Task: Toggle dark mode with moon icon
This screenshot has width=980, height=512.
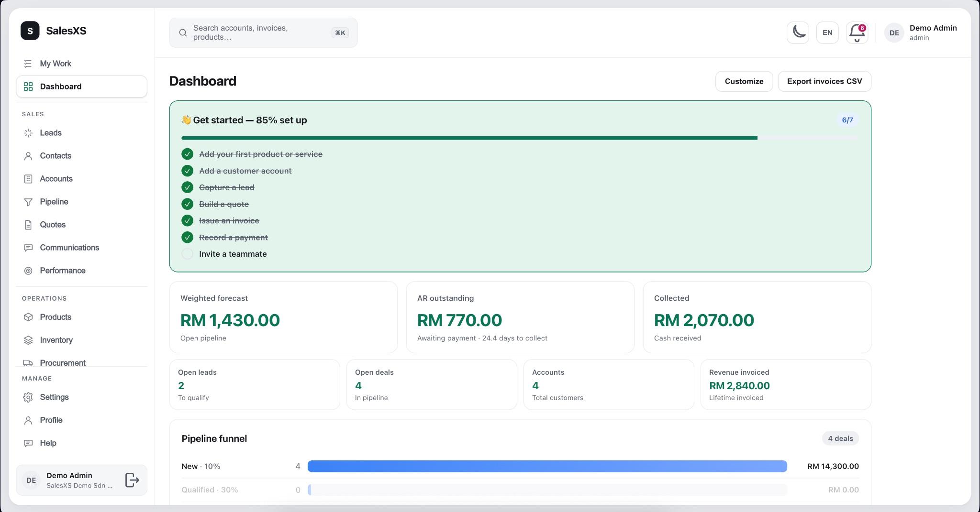Action: [798, 33]
